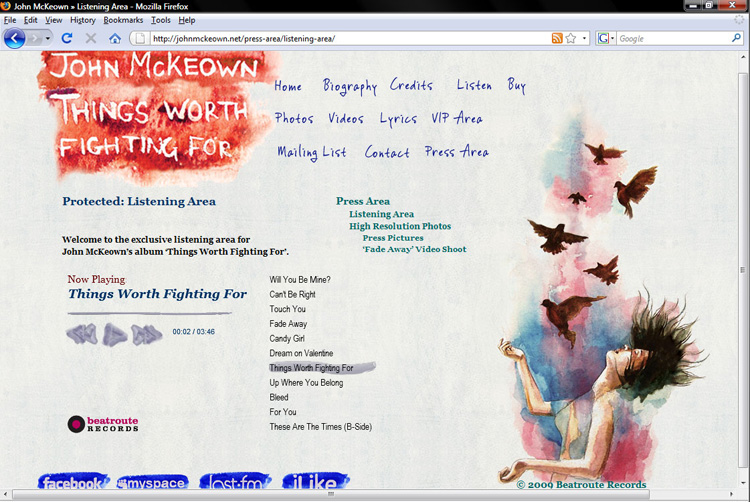The height and width of the screenshot is (502, 750).
Task: Play the track Will You Be Mine?
Action: 300,280
